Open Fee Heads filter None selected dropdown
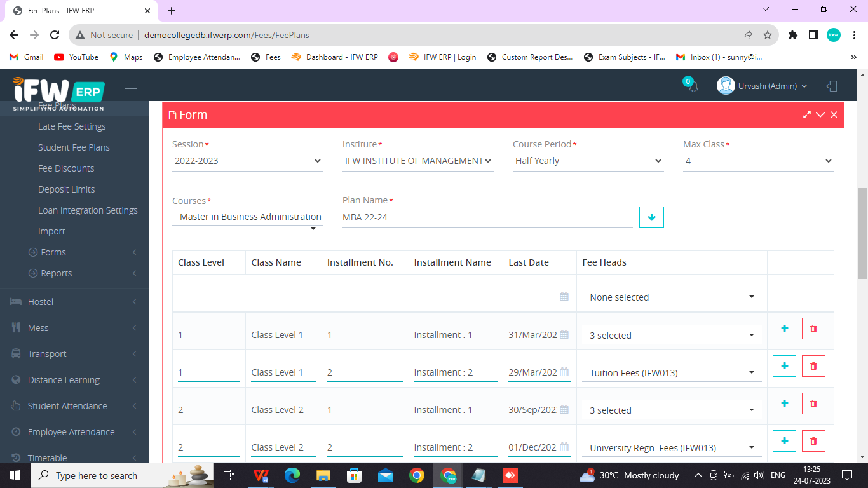This screenshot has height=488, width=868. coord(672,297)
